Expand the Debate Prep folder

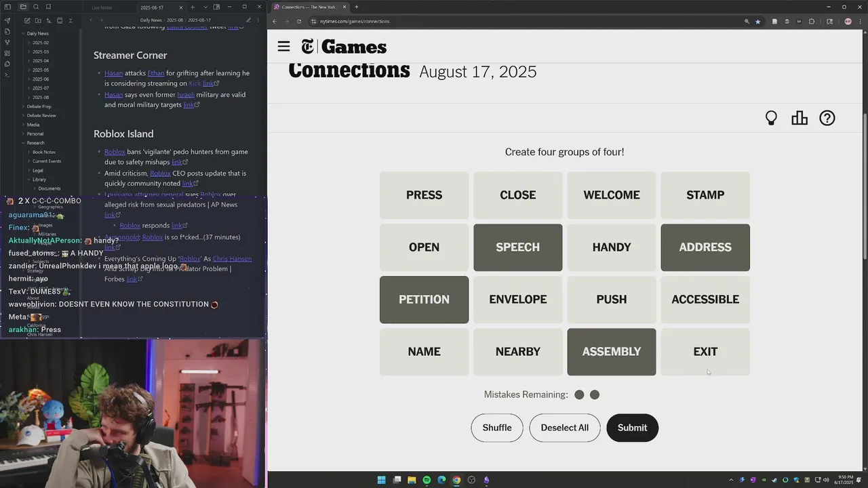tap(39, 106)
